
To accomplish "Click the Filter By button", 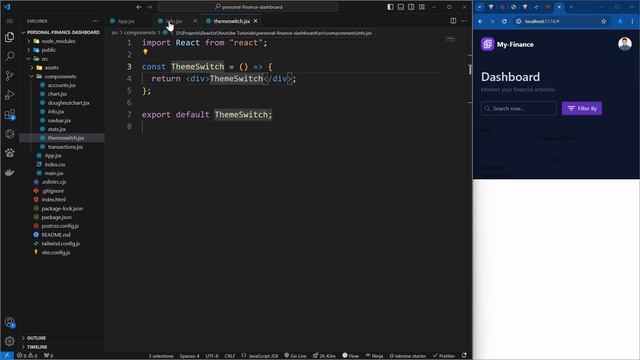I will 582,108.
